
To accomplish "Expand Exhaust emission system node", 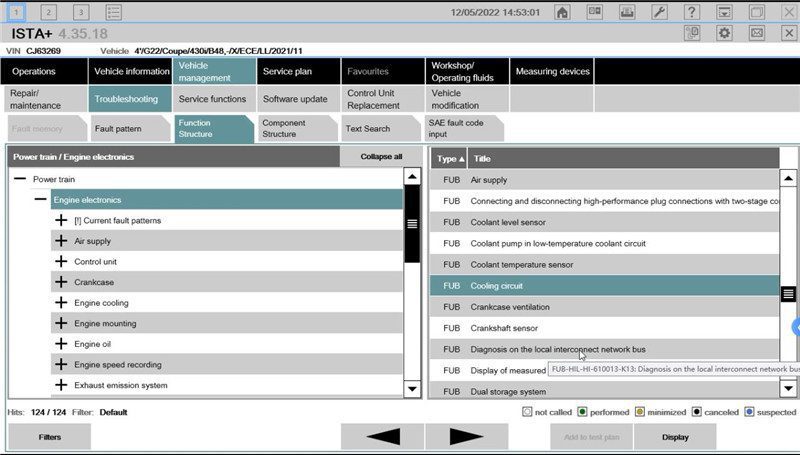I will (61, 385).
